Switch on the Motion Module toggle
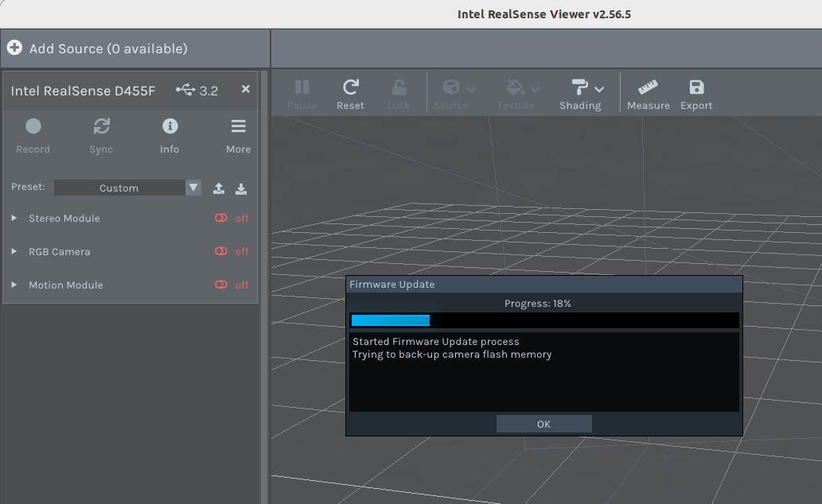 click(222, 285)
